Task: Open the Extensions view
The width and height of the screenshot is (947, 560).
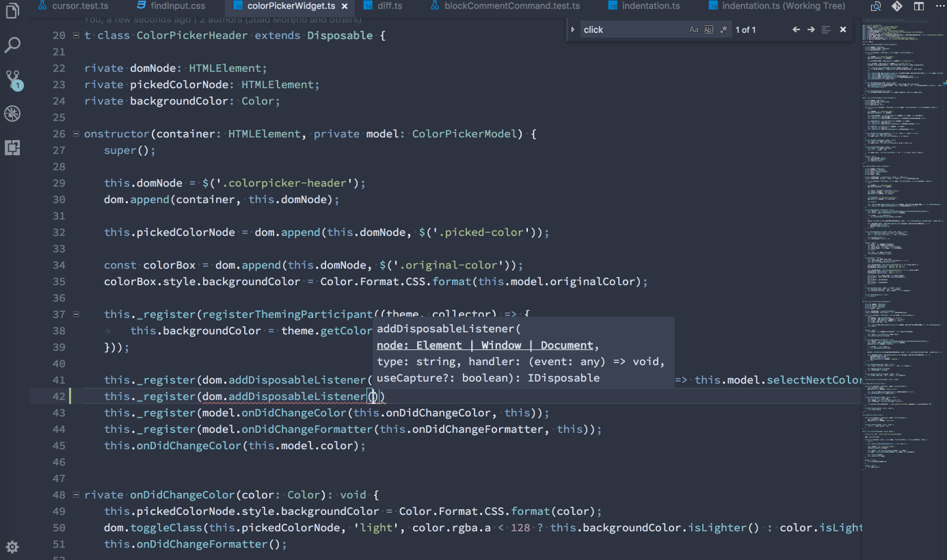Action: point(12,148)
